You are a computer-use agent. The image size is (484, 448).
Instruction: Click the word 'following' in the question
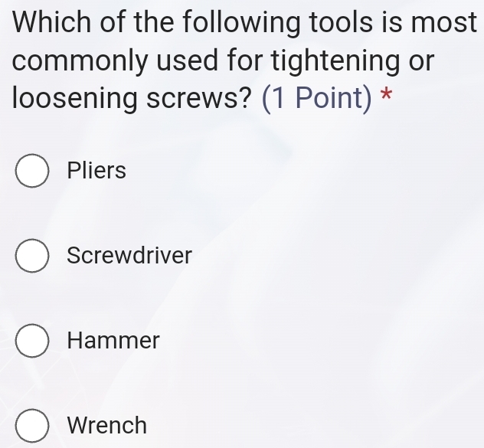(x=241, y=22)
